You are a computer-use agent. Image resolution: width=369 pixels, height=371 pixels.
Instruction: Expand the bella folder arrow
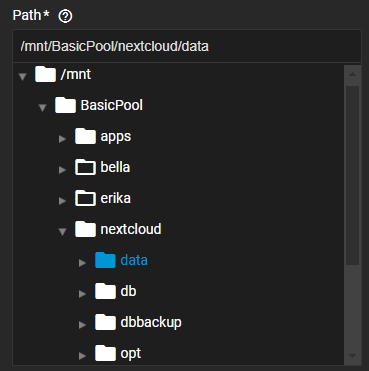pos(62,170)
